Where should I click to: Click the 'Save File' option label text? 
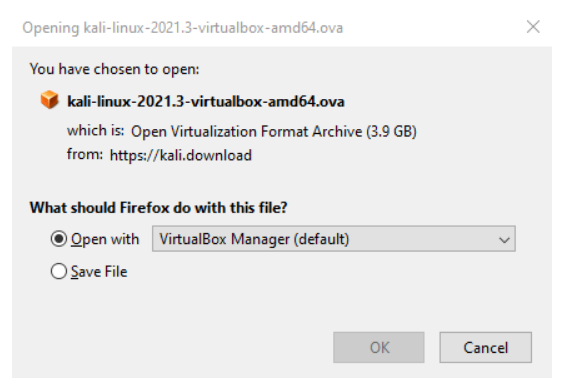pyautogui.click(x=99, y=271)
